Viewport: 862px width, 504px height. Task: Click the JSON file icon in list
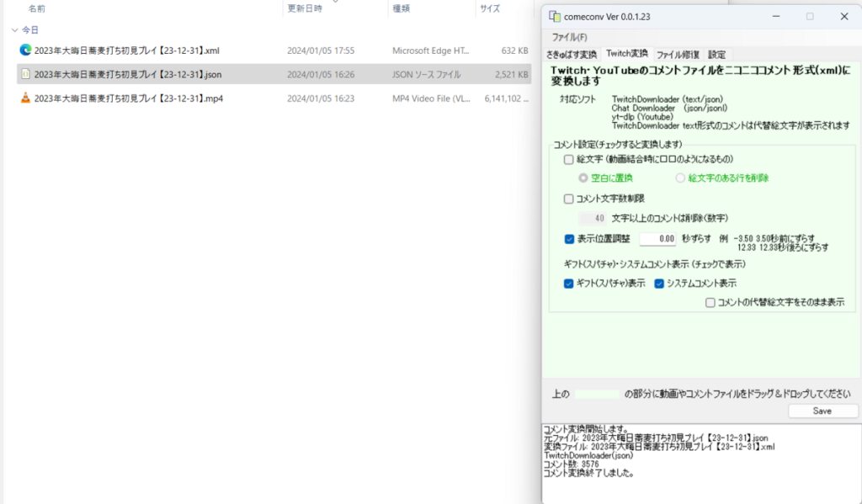click(25, 75)
